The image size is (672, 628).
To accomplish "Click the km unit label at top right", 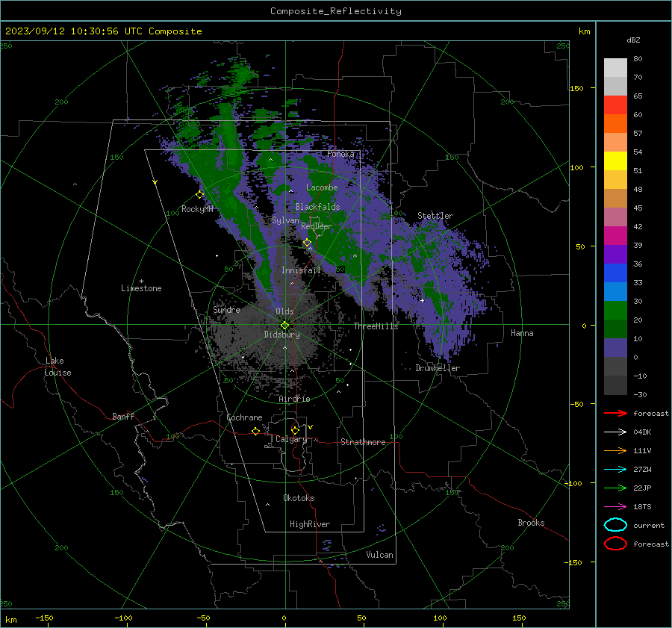I will pyautogui.click(x=584, y=31).
